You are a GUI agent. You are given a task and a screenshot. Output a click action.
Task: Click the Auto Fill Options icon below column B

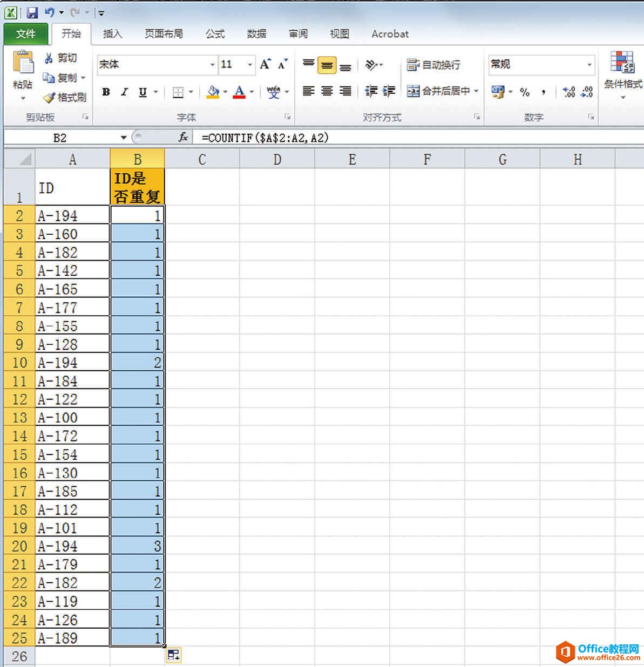click(x=173, y=655)
